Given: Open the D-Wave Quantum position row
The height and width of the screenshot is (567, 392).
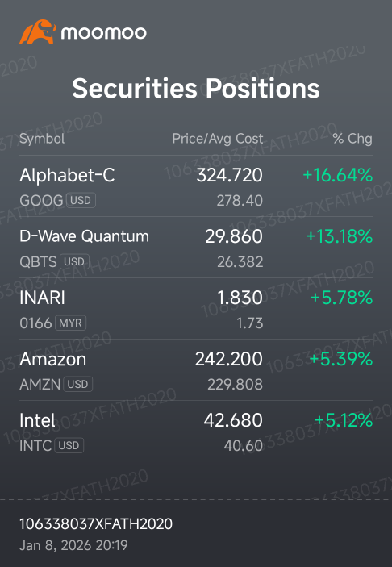Looking at the screenshot, I should pyautogui.click(x=196, y=248).
